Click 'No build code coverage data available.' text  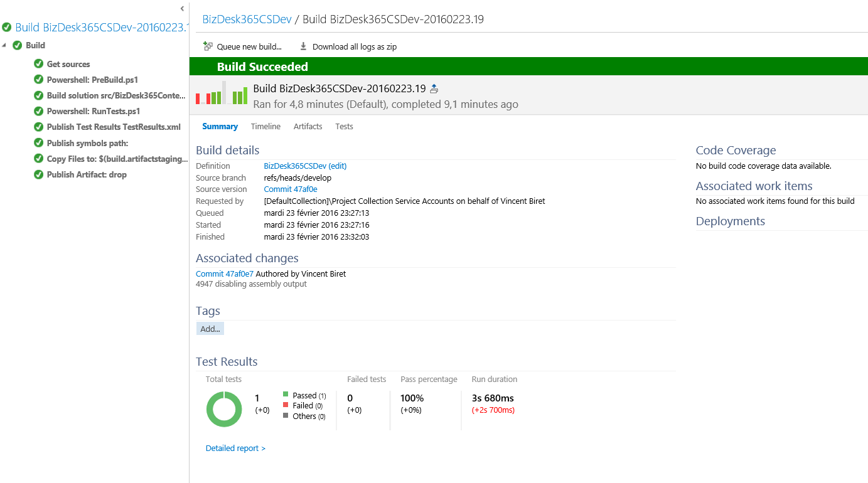point(763,166)
